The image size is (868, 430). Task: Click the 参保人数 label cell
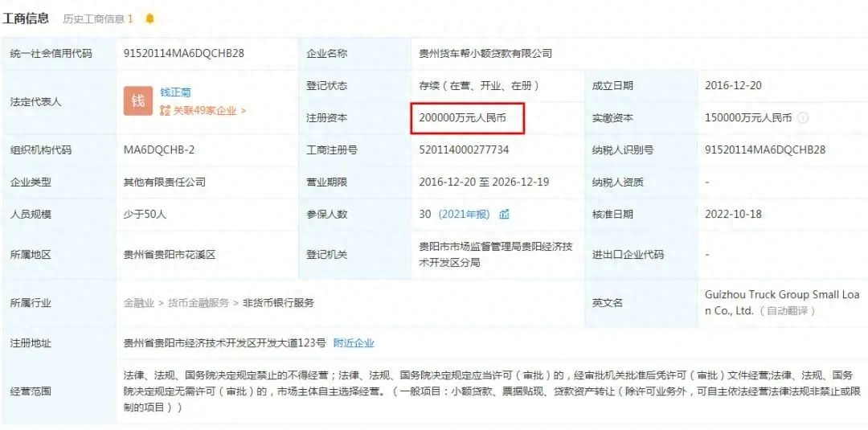click(x=355, y=214)
